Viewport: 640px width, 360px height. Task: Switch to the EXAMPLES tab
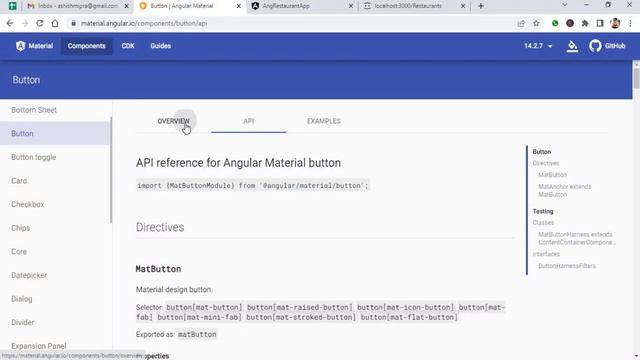coord(324,121)
